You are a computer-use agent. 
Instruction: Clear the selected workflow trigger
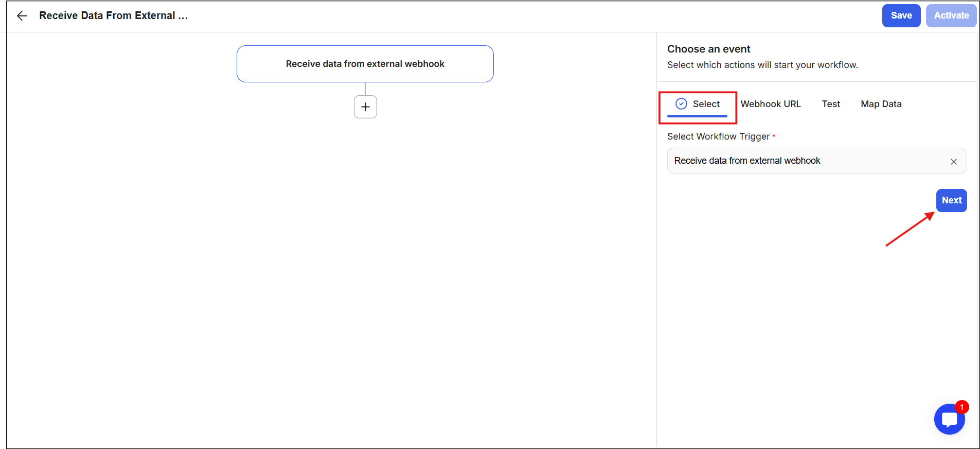coord(953,162)
